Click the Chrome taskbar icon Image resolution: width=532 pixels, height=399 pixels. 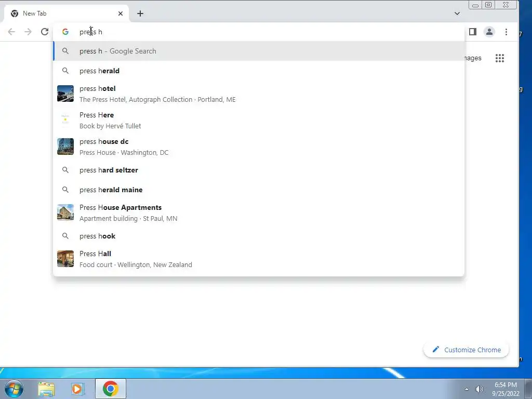[111, 389]
